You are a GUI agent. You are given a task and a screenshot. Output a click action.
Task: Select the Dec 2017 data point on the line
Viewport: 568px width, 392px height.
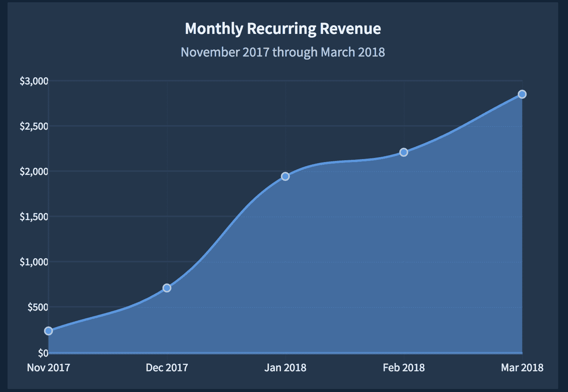pyautogui.click(x=167, y=288)
